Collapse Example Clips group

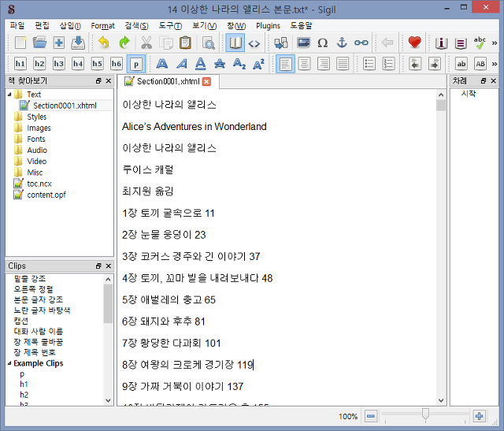tap(9, 363)
